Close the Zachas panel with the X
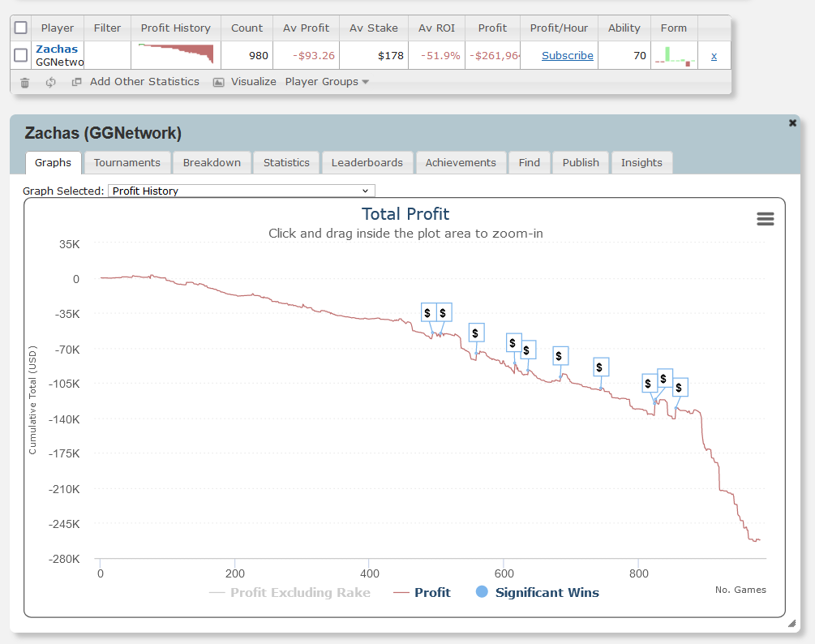The height and width of the screenshot is (644, 815). click(792, 123)
